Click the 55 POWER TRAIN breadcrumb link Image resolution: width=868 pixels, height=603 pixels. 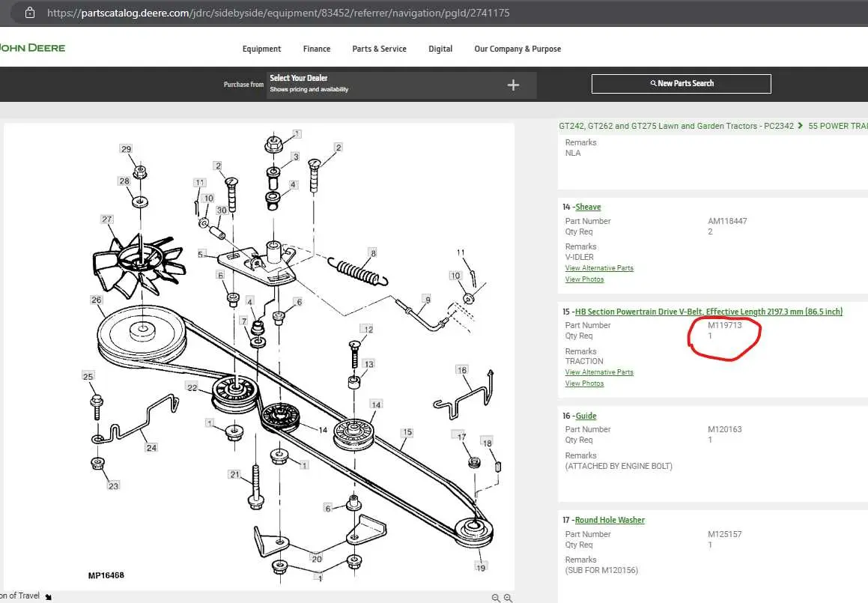[837, 126]
